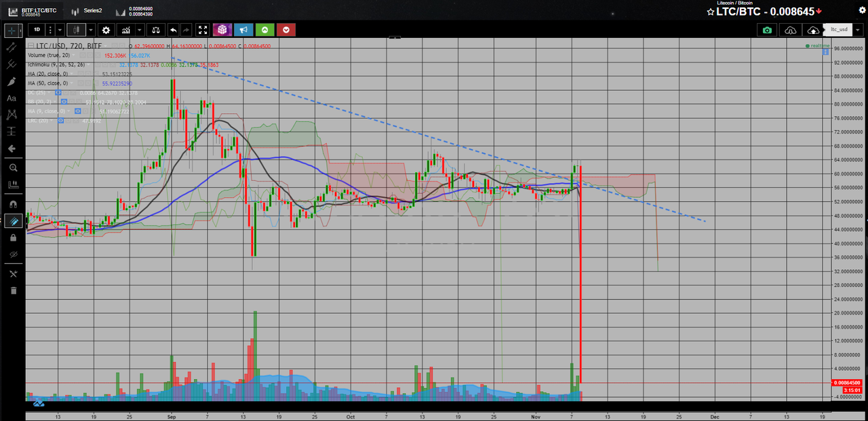Viewport: 868px width, 421px height.
Task: Hide all drawing tools with eye icon
Action: (x=12, y=254)
